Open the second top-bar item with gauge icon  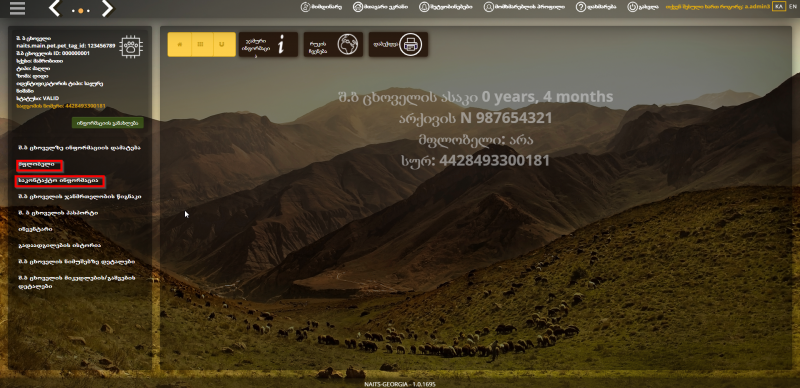click(x=380, y=7)
